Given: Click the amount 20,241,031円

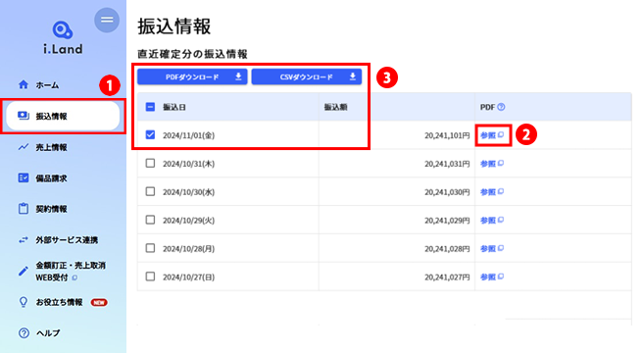Looking at the screenshot, I should coord(447,164).
